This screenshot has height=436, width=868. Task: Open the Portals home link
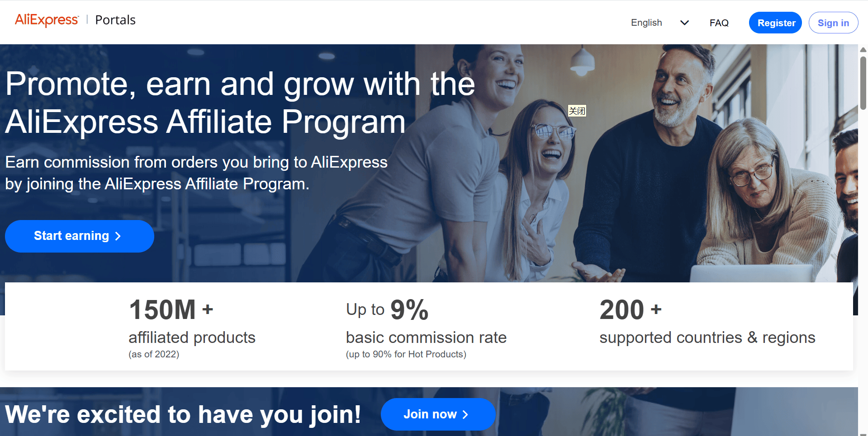(x=115, y=20)
